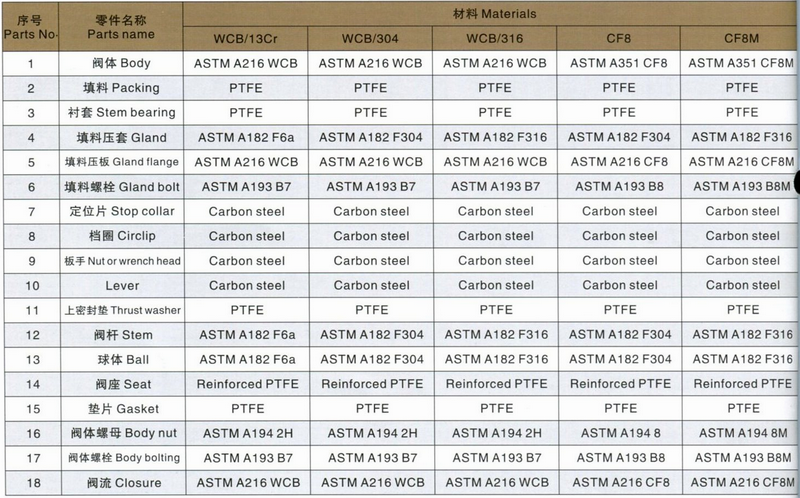The height and width of the screenshot is (498, 800).
Task: Select the 上密封垫 Thrust washer cell
Action: [122, 310]
